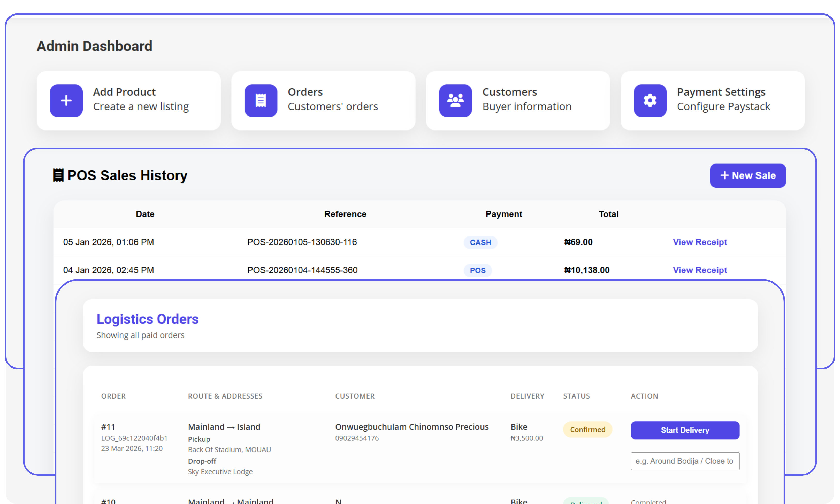Click the CASH payment badge
Viewport: 840px width, 504px height.
[x=480, y=242]
